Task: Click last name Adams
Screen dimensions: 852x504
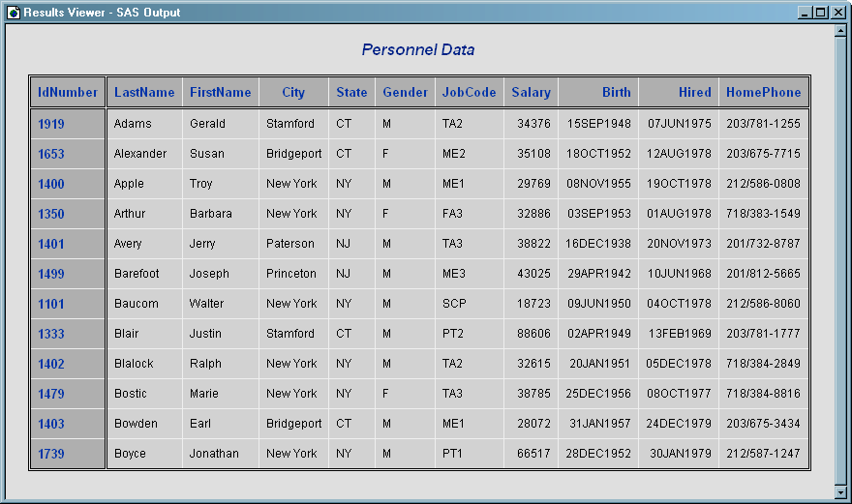Action: [x=133, y=124]
